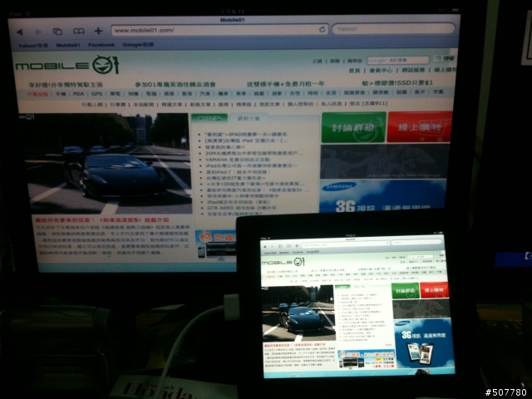Tap Safari's back arrow on the monitor
This screenshot has width=532, height=399.
click(19, 32)
